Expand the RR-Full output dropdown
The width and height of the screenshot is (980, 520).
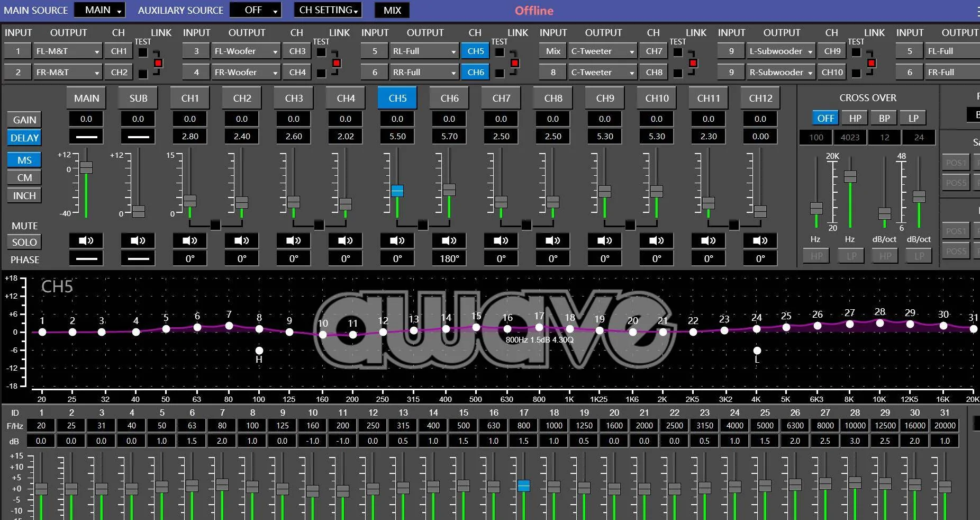423,73
